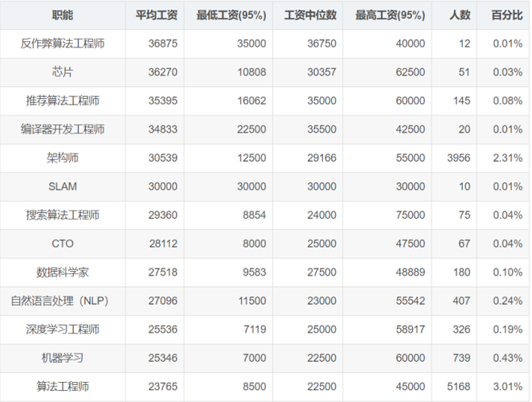The image size is (532, 402).
Task: Click average salary value 36875
Action: [163, 43]
